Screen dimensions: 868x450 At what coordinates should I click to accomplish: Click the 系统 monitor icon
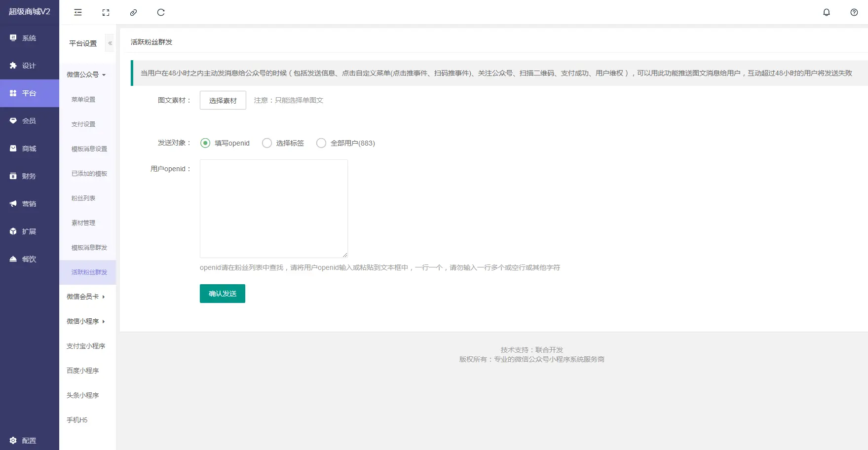tap(13, 38)
